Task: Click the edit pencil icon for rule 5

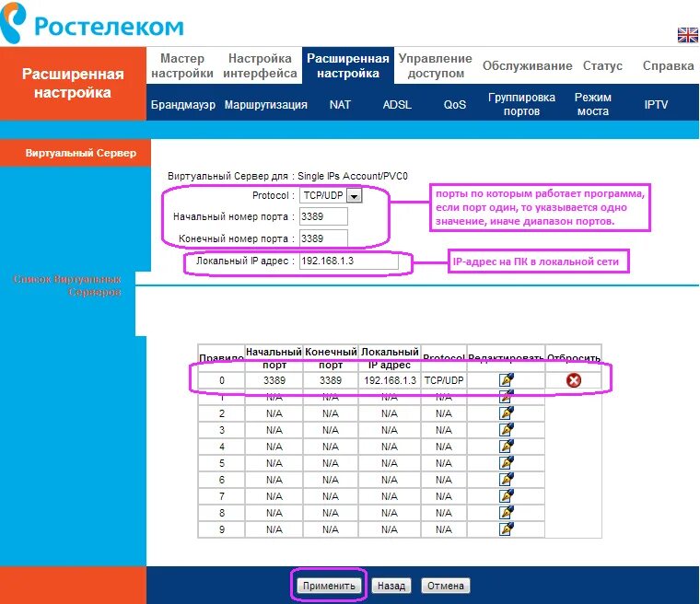Action: click(x=507, y=462)
